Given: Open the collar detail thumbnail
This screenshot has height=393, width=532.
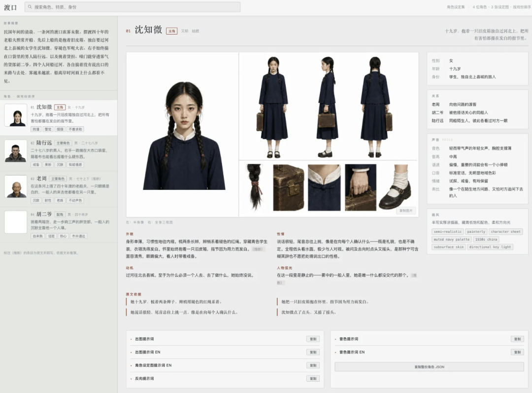Looking at the screenshot, I should (x=324, y=187).
